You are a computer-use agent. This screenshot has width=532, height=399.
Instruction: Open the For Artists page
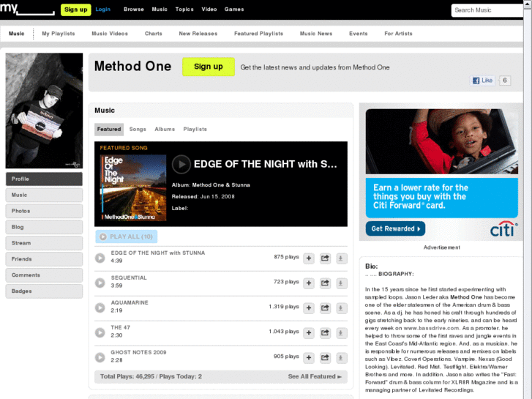click(x=398, y=34)
